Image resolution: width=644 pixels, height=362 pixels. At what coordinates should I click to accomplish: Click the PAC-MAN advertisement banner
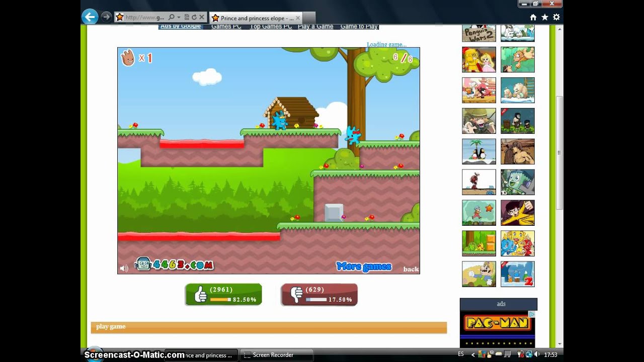[498, 328]
